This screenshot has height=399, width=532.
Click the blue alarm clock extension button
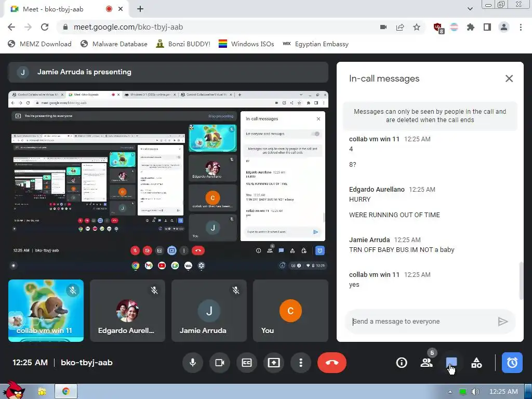(x=512, y=363)
